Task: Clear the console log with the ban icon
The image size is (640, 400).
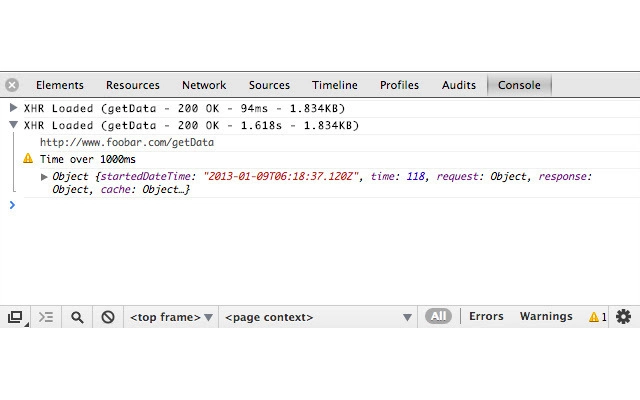Action: coord(108,317)
